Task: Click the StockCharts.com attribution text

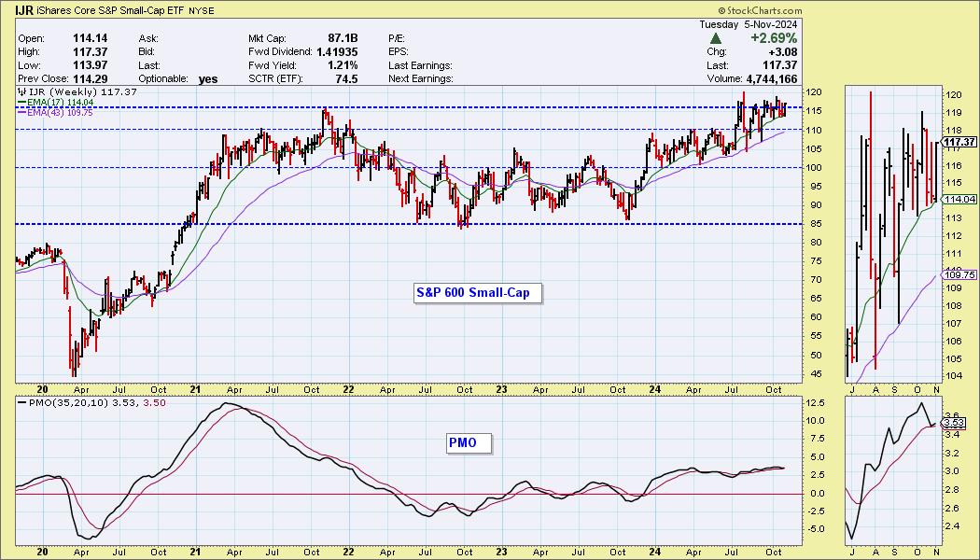Action: 760,10
